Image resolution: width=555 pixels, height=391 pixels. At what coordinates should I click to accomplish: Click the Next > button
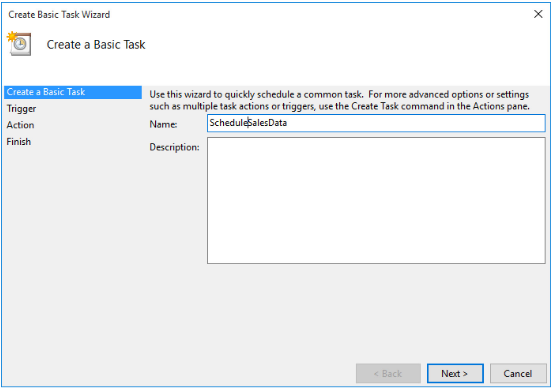pos(455,373)
